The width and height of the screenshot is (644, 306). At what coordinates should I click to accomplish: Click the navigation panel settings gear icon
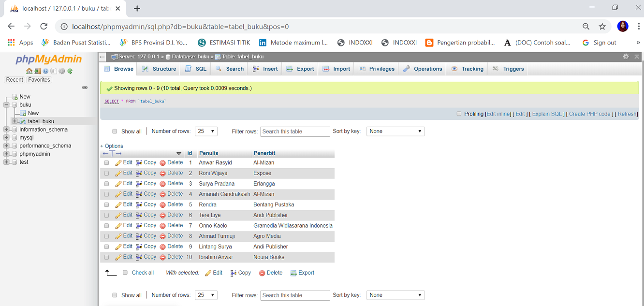62,71
